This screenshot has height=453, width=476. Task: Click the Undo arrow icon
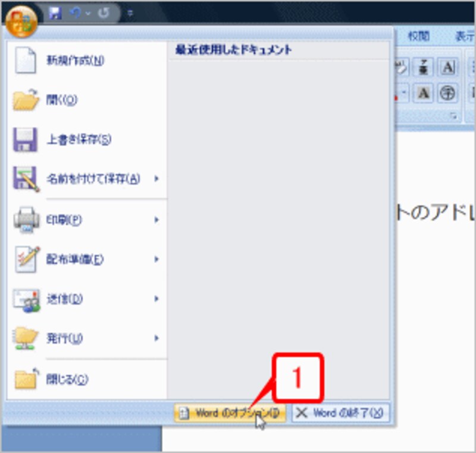tap(75, 12)
